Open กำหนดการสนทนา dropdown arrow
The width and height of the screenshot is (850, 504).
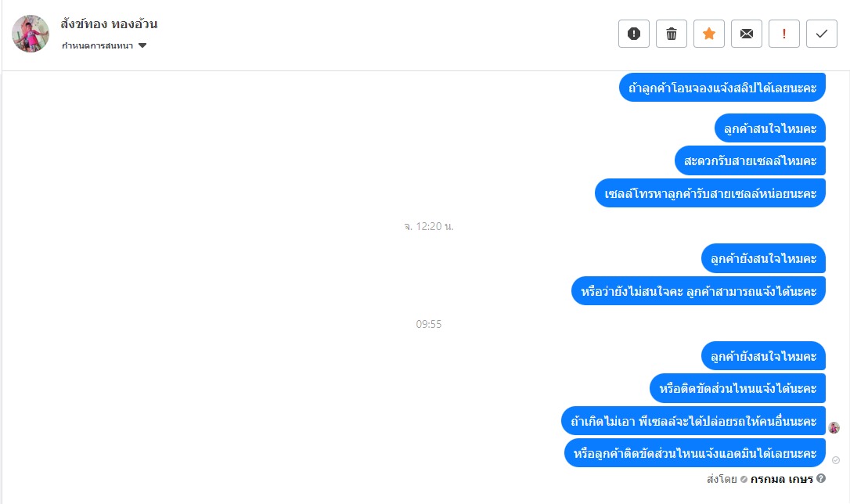142,45
